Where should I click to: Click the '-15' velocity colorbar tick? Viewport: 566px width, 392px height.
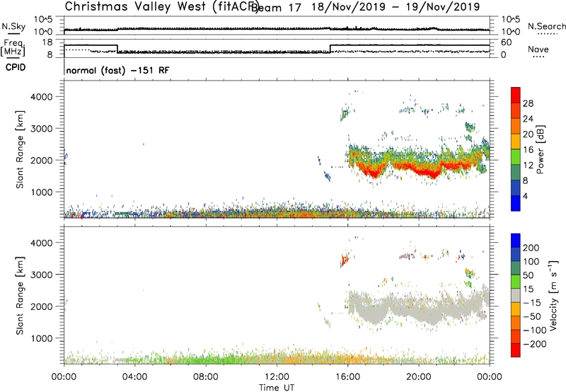point(532,302)
